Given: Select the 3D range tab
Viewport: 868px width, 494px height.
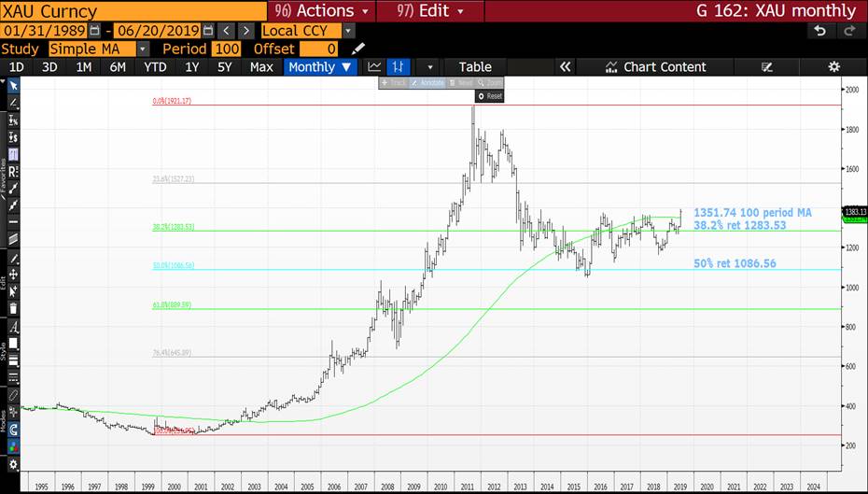Looking at the screenshot, I should 49,67.
